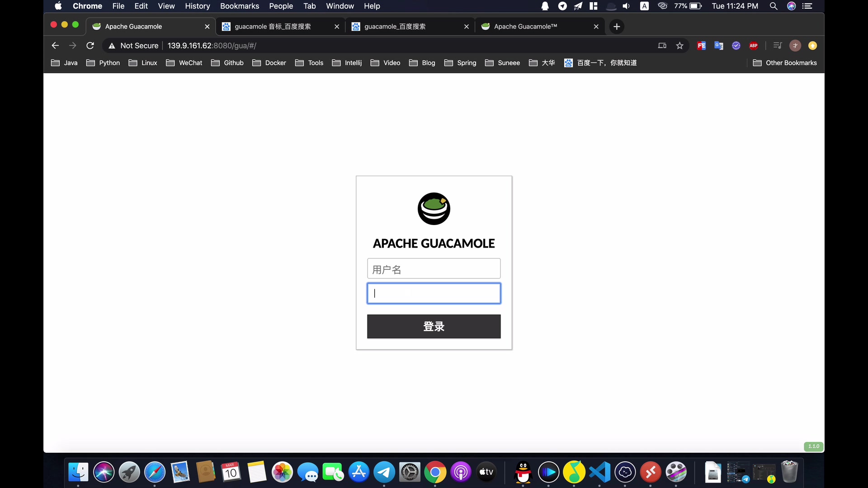Open the Google Translate extension icon

coord(718,46)
